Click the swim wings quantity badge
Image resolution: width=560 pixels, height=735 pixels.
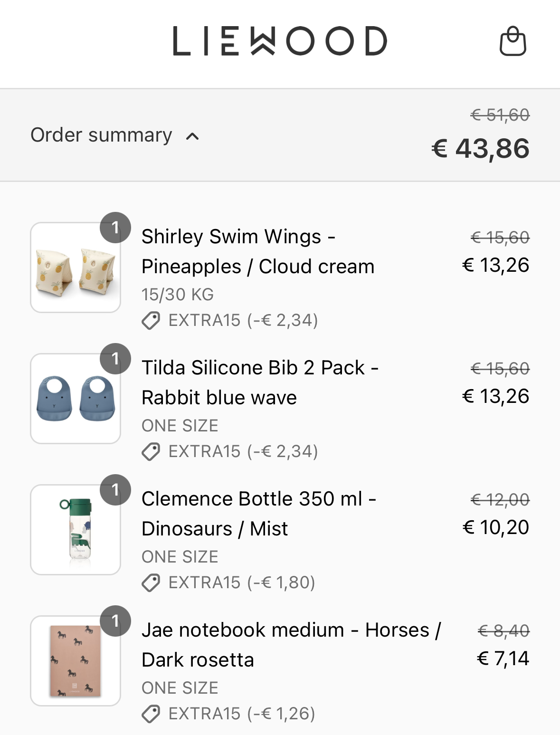click(115, 228)
